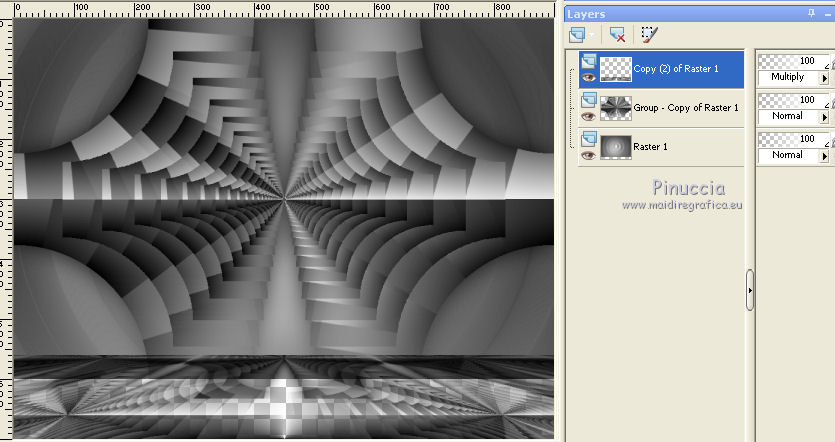Image resolution: width=835 pixels, height=442 pixels.
Task: Click the Delete Layer icon
Action: 617,35
